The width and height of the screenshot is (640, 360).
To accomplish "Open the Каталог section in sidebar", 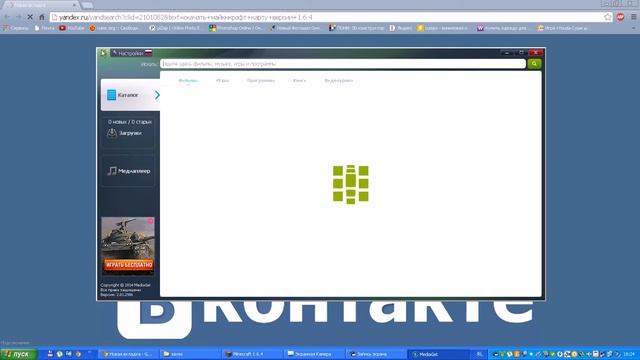I will point(130,95).
